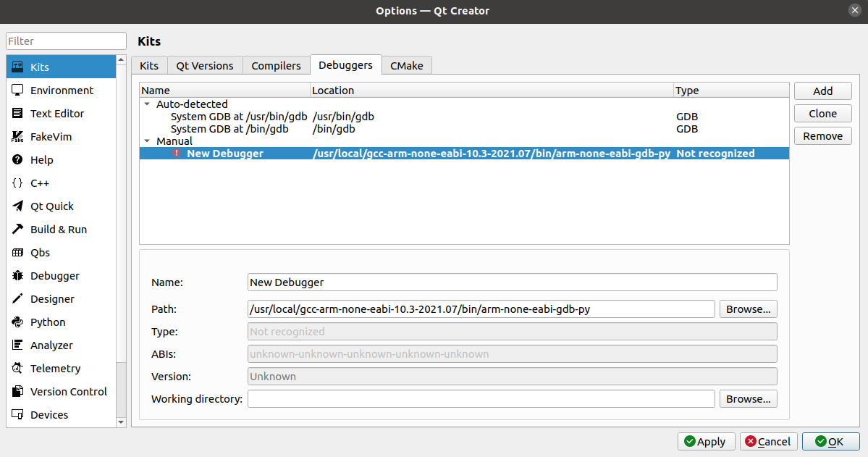Click the Debugger bug icon

pos(17,276)
